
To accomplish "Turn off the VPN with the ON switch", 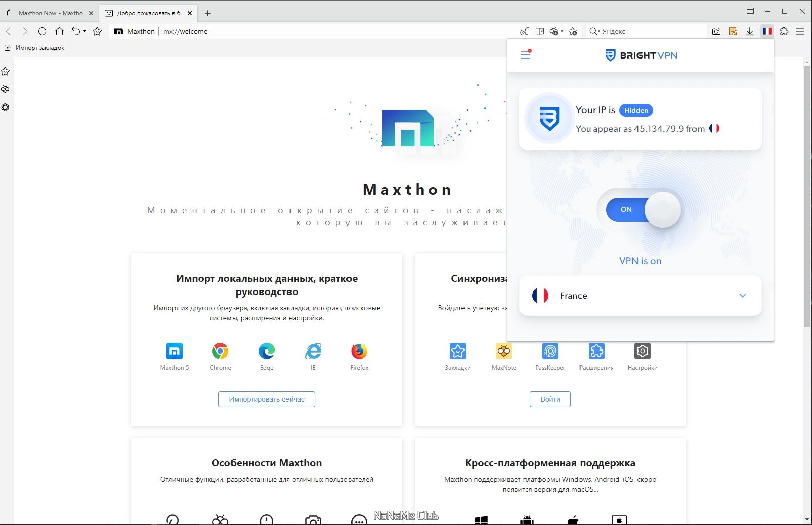I will click(x=640, y=210).
